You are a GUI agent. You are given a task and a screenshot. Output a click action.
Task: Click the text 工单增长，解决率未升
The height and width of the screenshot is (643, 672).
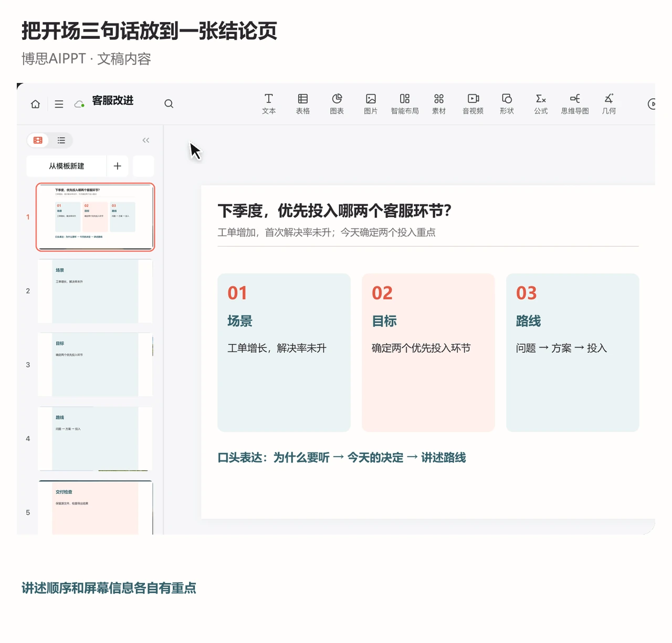[277, 348]
